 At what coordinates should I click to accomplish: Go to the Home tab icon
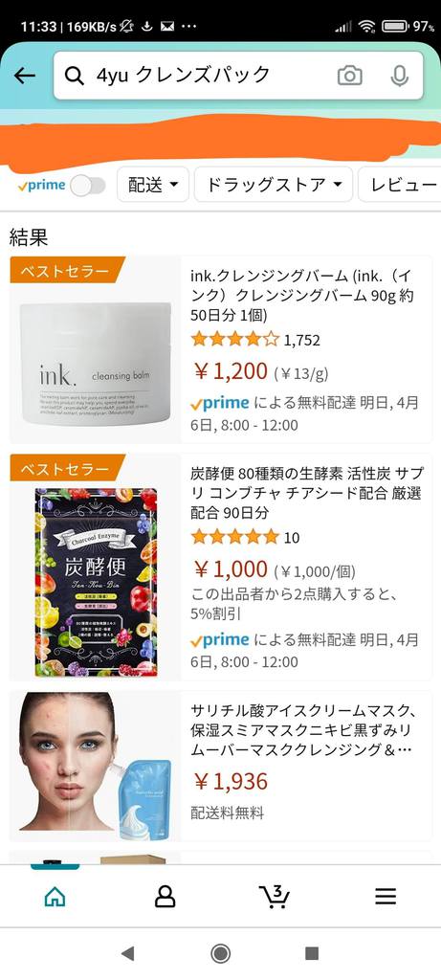(55, 897)
